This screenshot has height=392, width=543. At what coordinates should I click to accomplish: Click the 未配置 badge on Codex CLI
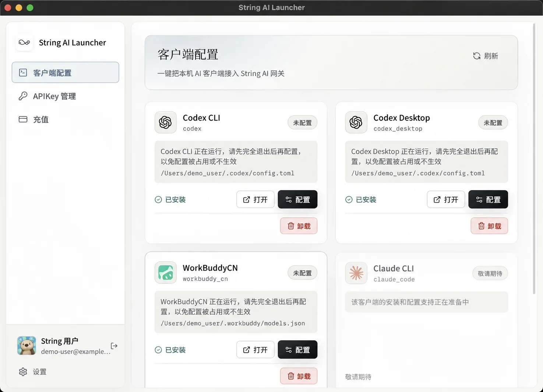(x=302, y=123)
